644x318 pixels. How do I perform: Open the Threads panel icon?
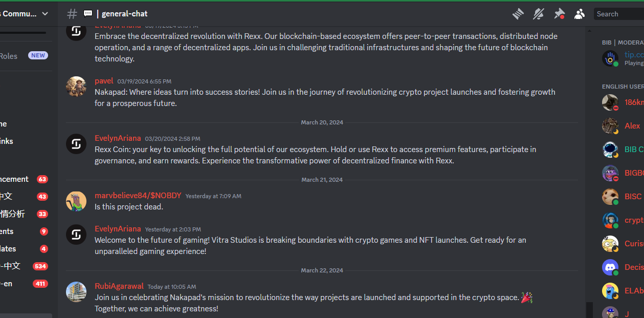(x=518, y=14)
